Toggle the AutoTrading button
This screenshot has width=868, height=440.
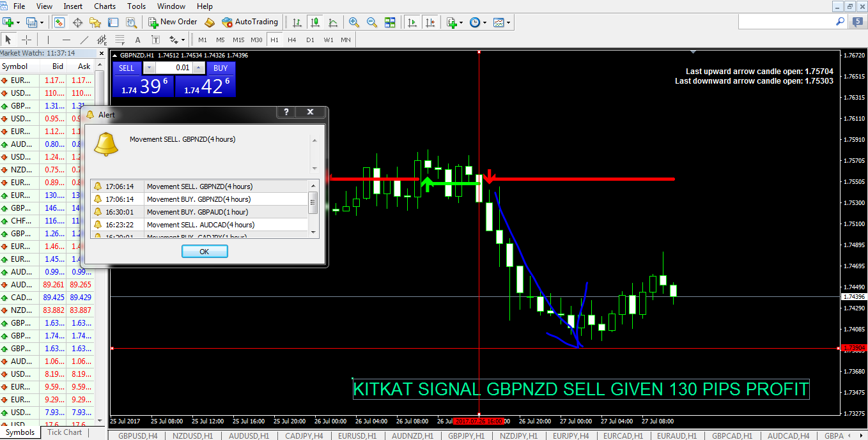click(250, 22)
